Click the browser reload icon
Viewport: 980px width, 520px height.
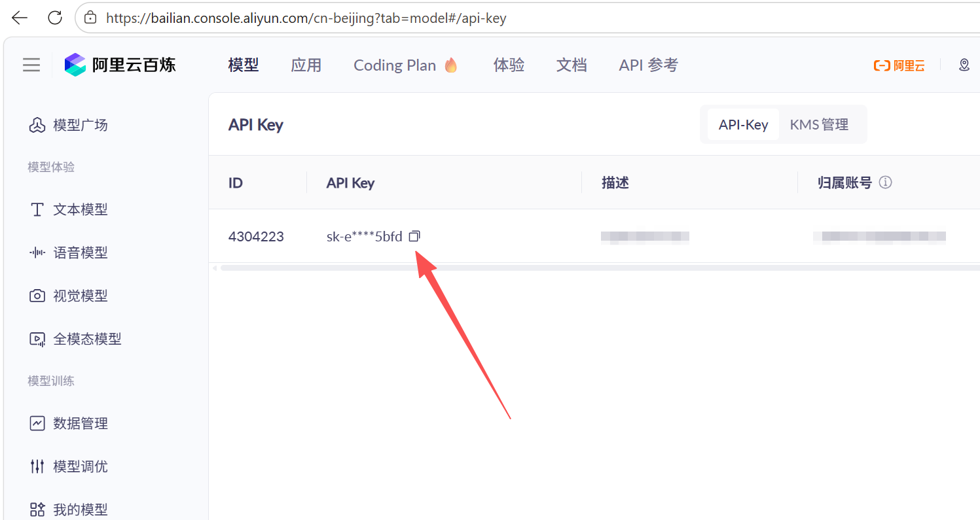pyautogui.click(x=55, y=18)
